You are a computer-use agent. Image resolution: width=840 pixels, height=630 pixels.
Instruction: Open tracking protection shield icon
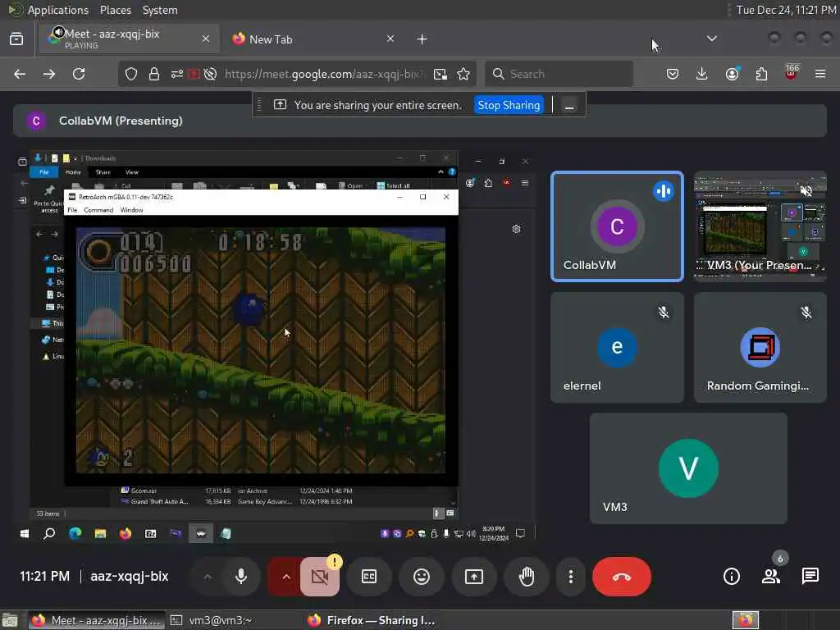tap(131, 74)
